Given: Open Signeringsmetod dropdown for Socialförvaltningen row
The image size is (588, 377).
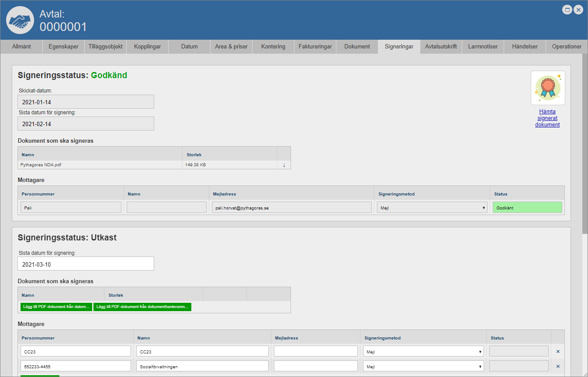Looking at the screenshot, I should tap(423, 367).
